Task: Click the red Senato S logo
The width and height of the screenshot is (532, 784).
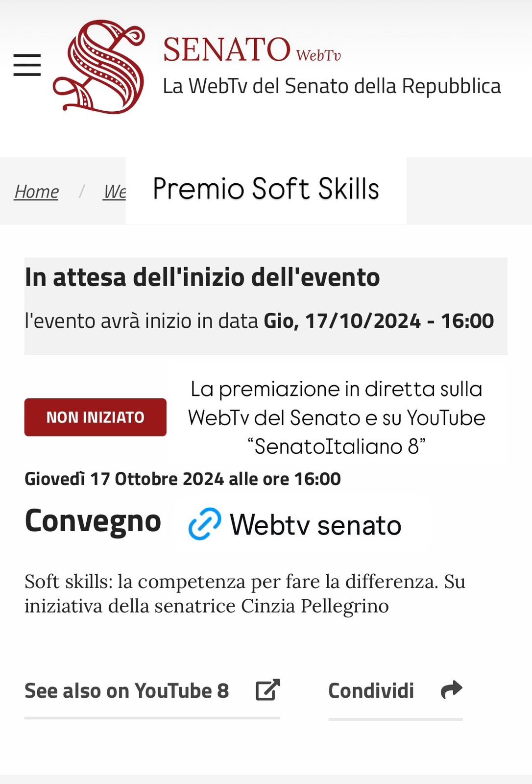Action: (99, 67)
